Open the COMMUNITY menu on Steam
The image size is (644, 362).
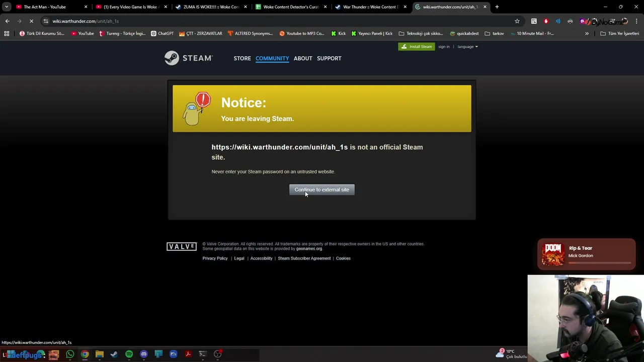point(272,58)
